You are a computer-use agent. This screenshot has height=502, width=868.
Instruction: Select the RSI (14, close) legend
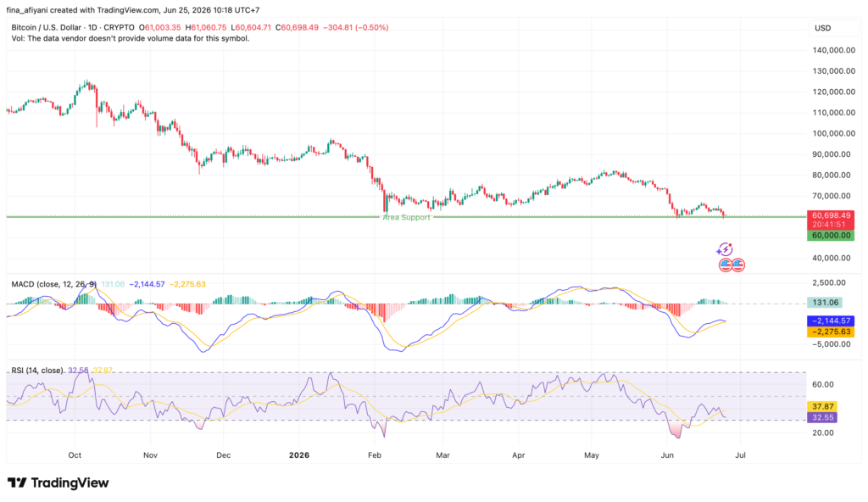tap(37, 370)
